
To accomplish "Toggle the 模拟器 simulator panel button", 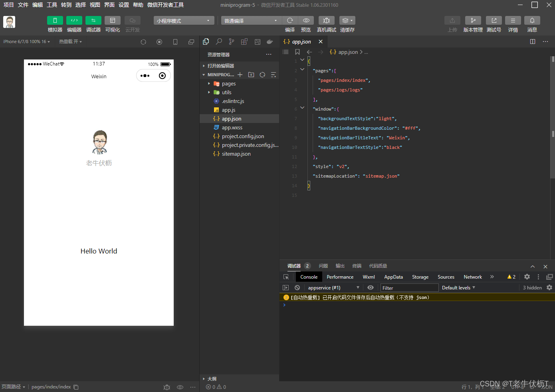I will pyautogui.click(x=55, y=20).
